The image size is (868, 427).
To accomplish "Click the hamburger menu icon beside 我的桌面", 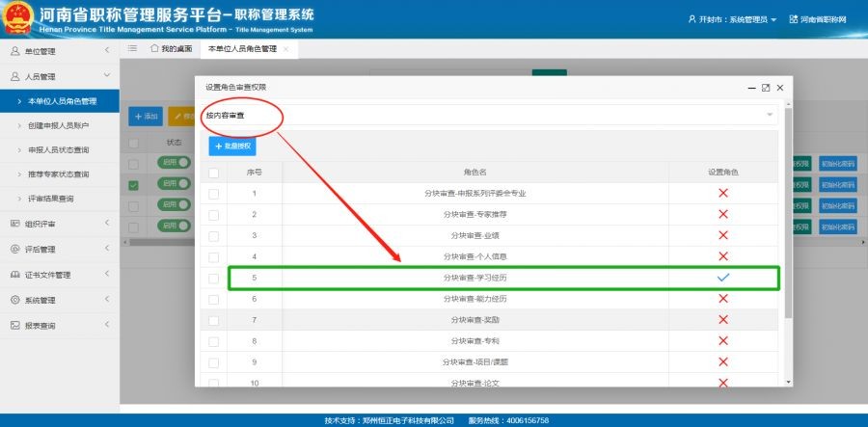I will click(x=132, y=48).
